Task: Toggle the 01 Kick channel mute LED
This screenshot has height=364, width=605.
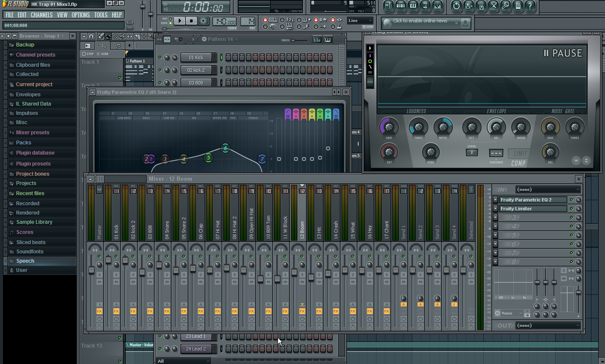Action: (x=160, y=57)
